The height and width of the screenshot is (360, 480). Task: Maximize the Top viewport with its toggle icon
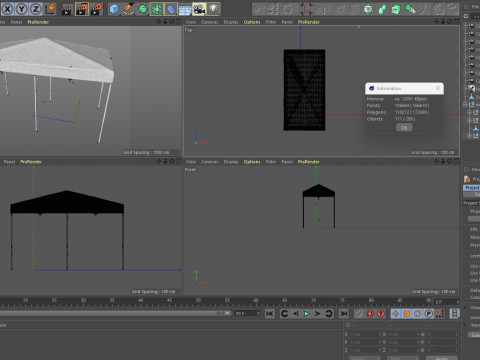(456, 22)
